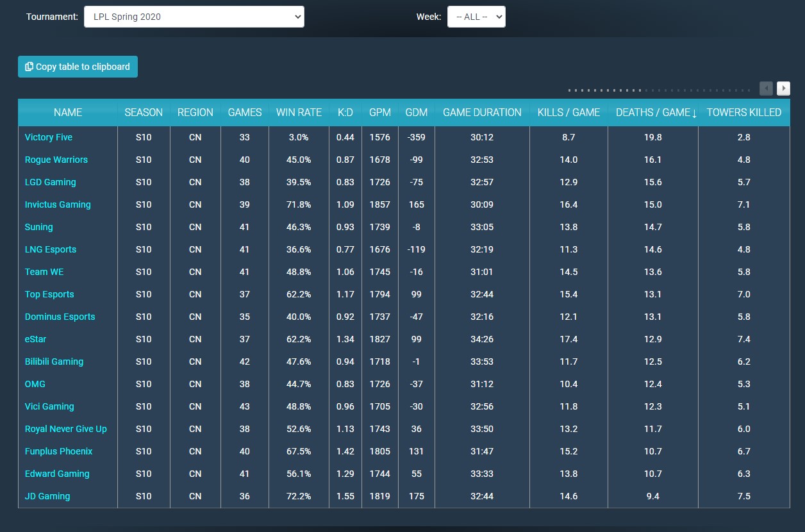Select Royal Never Give Up GPM 1743
The height and width of the screenshot is (532, 805).
tap(380, 429)
